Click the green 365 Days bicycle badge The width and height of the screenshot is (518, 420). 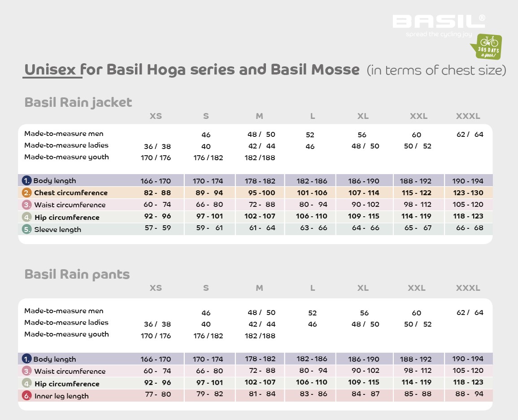coord(487,46)
